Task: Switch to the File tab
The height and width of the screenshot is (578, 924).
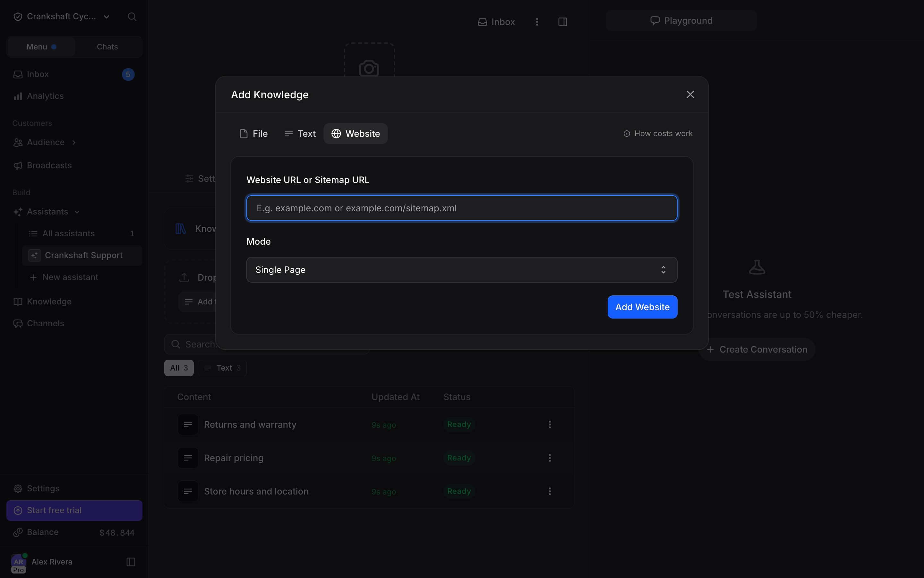Action: pyautogui.click(x=253, y=133)
